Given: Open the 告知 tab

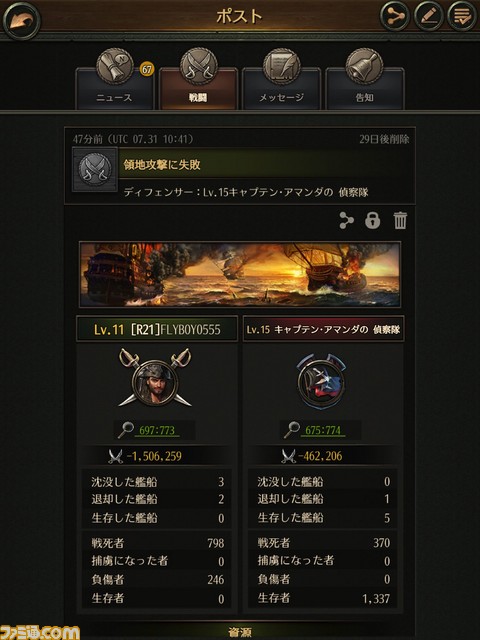Looking at the screenshot, I should 364,79.
